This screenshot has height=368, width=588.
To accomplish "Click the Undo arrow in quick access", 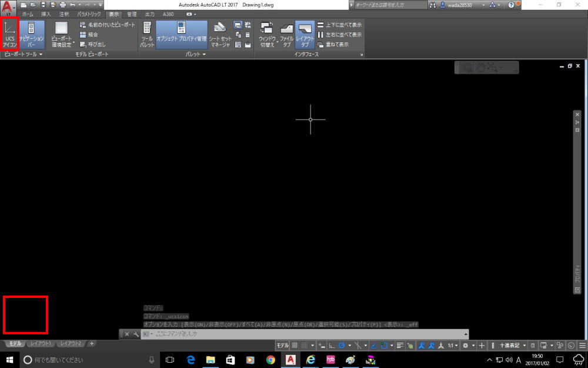I will coord(73,5).
